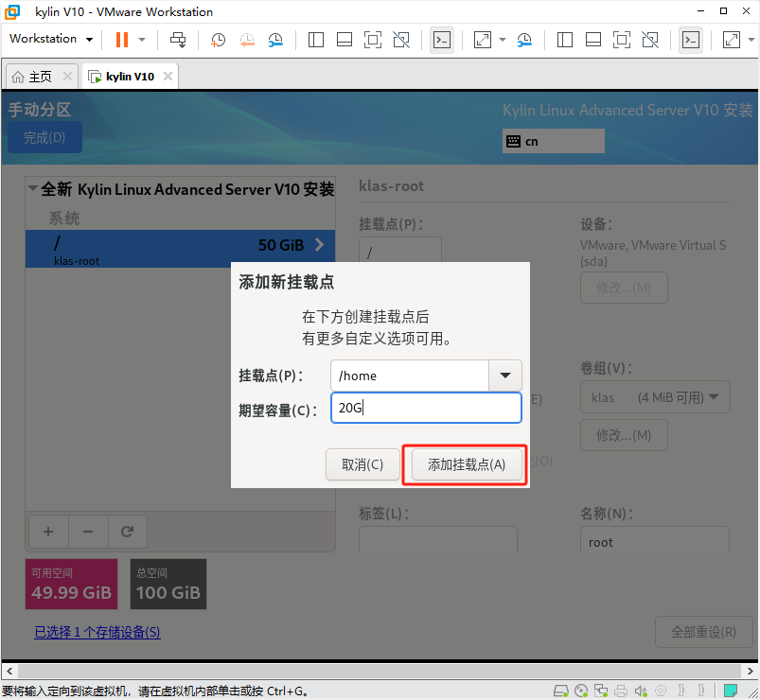Open the chevron arrow on the root partition row

tap(319, 245)
